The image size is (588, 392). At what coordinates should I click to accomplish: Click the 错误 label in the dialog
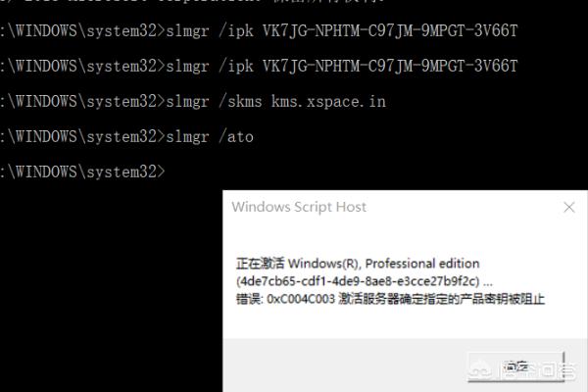point(250,299)
